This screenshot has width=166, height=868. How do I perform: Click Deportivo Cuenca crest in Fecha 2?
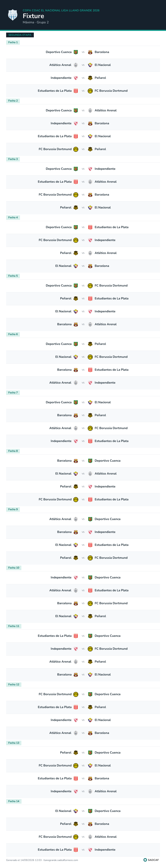[x=76, y=110]
